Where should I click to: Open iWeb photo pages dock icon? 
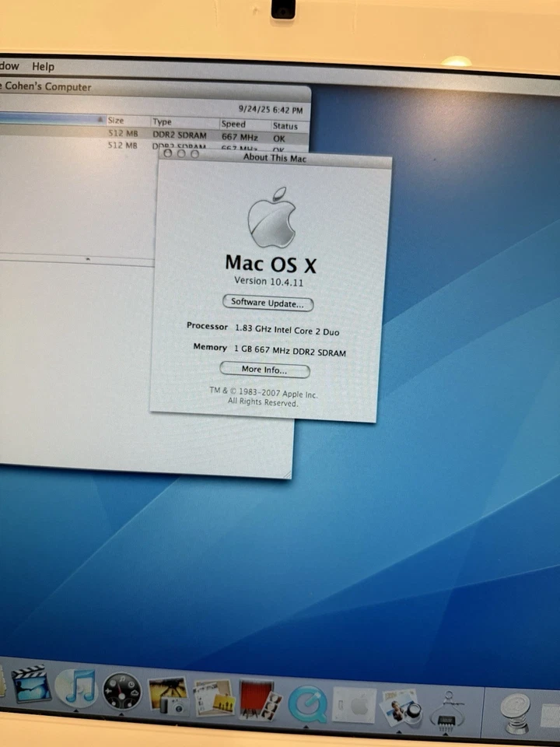point(214,699)
